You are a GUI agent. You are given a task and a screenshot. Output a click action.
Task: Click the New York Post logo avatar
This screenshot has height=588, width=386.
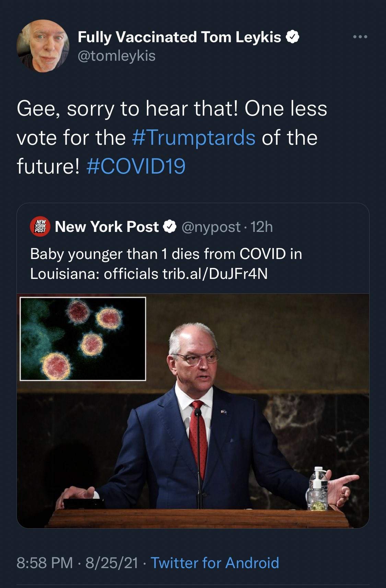coord(40,227)
